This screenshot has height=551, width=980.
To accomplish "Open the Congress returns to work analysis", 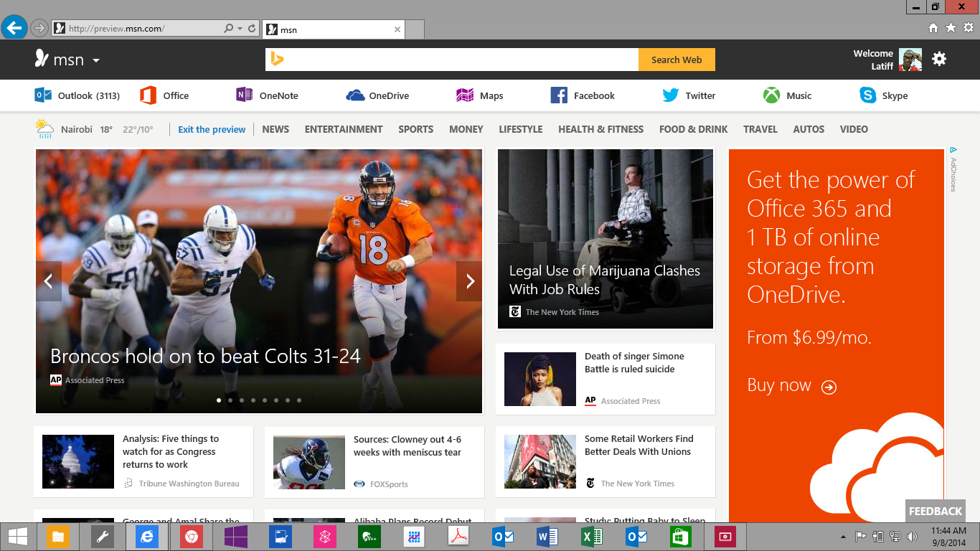I will [x=143, y=461].
